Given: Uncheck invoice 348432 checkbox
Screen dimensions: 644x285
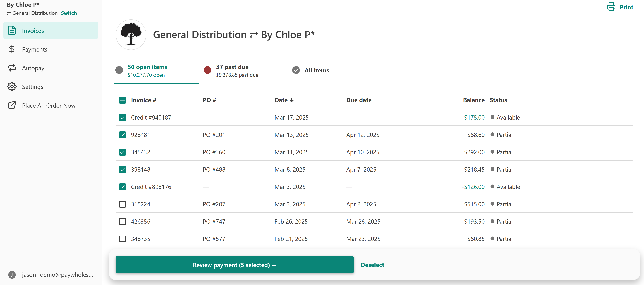Looking at the screenshot, I should coord(123,152).
